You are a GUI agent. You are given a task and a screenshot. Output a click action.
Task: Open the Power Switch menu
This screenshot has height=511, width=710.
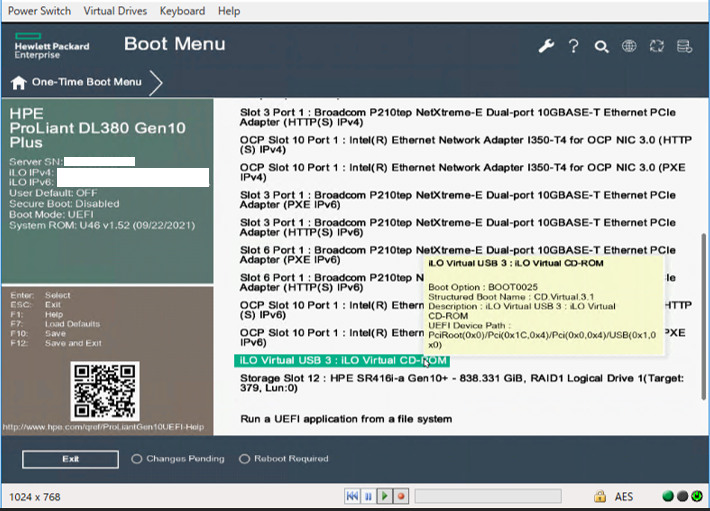39,11
